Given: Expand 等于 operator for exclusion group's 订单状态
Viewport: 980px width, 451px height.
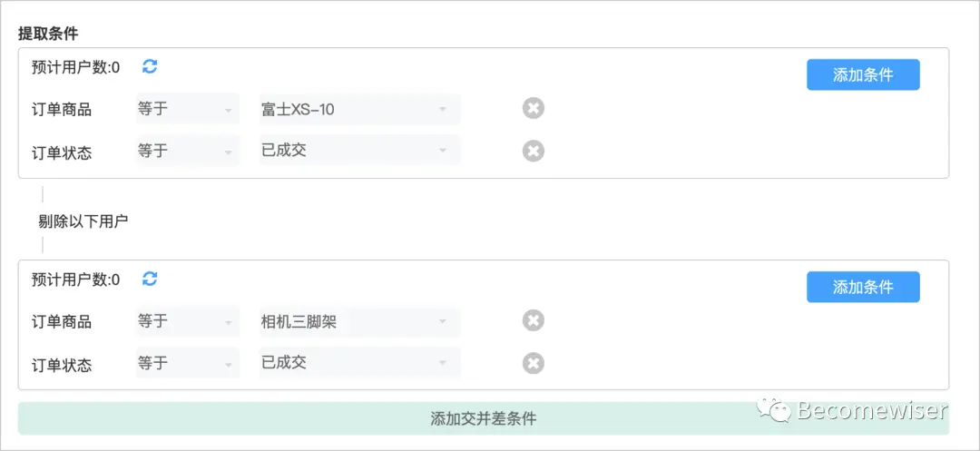Looking at the screenshot, I should coord(187,363).
